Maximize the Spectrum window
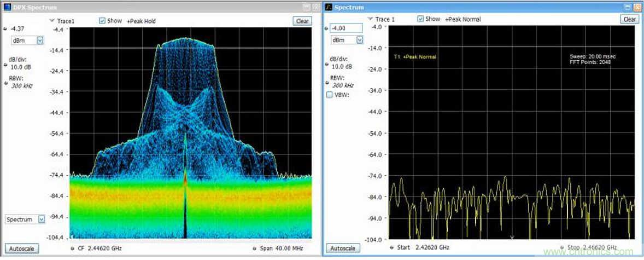 click(x=628, y=7)
